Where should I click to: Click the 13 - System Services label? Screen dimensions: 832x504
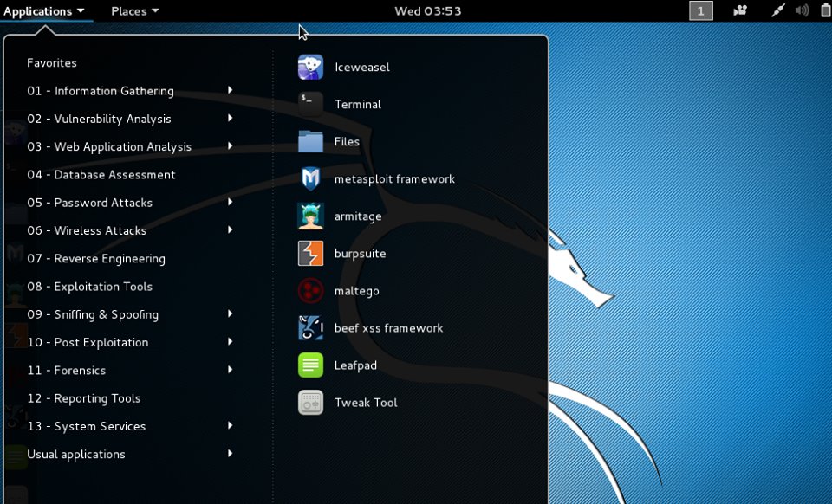pyautogui.click(x=86, y=427)
